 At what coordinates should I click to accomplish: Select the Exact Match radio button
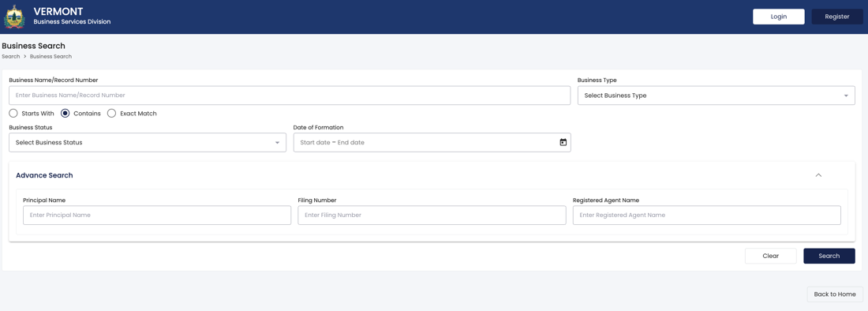(x=111, y=114)
